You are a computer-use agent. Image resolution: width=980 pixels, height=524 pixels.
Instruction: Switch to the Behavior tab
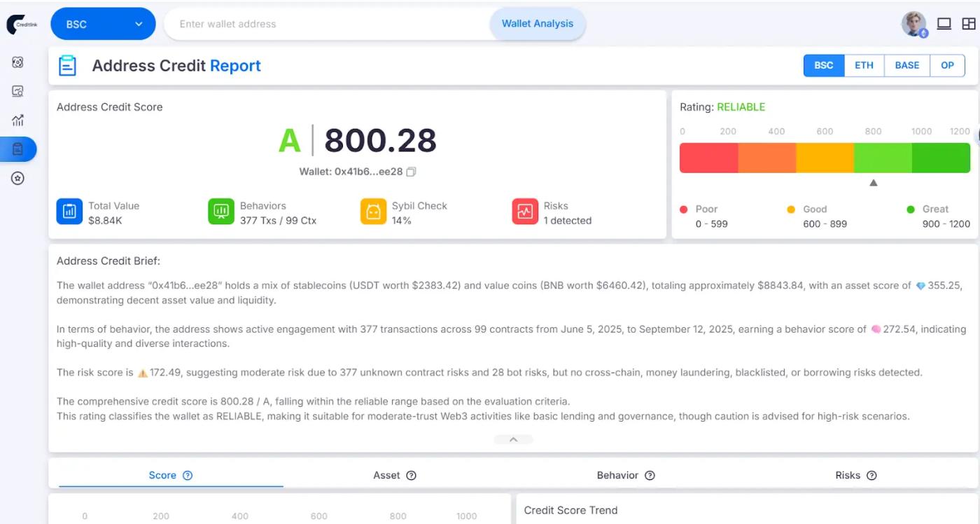[617, 475]
